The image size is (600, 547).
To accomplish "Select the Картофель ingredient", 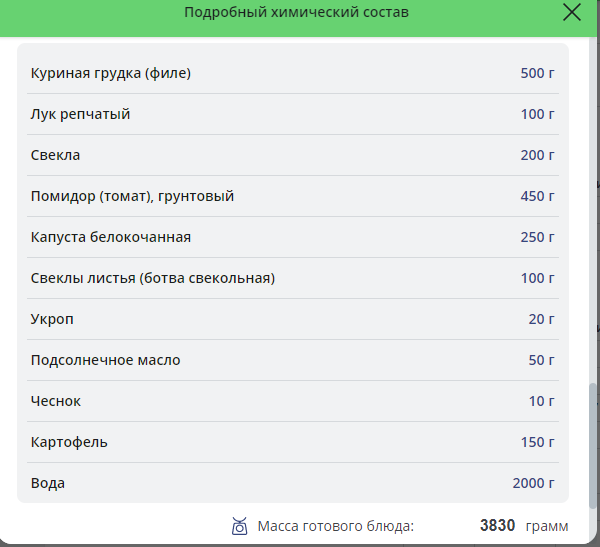I will pyautogui.click(x=70, y=442).
